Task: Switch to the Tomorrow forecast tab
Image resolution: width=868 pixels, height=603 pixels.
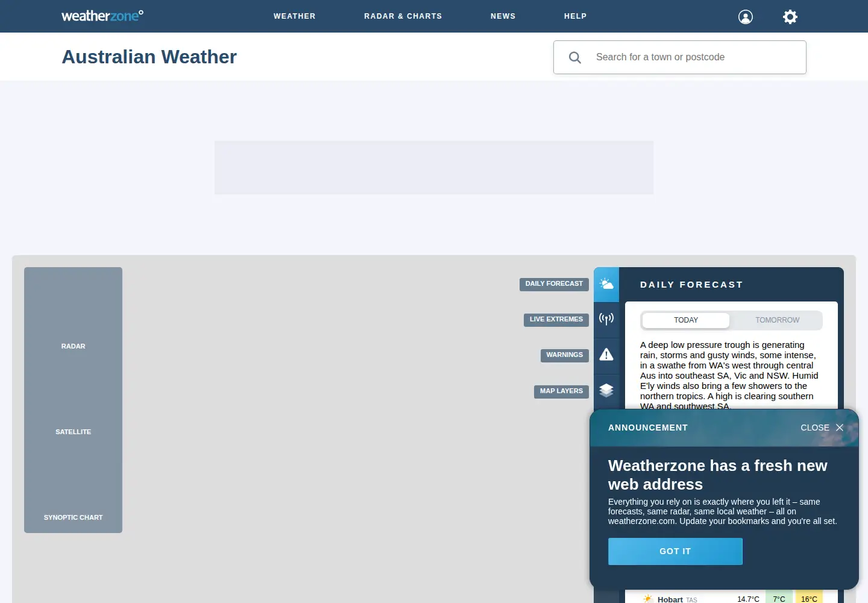Action: pos(778,320)
